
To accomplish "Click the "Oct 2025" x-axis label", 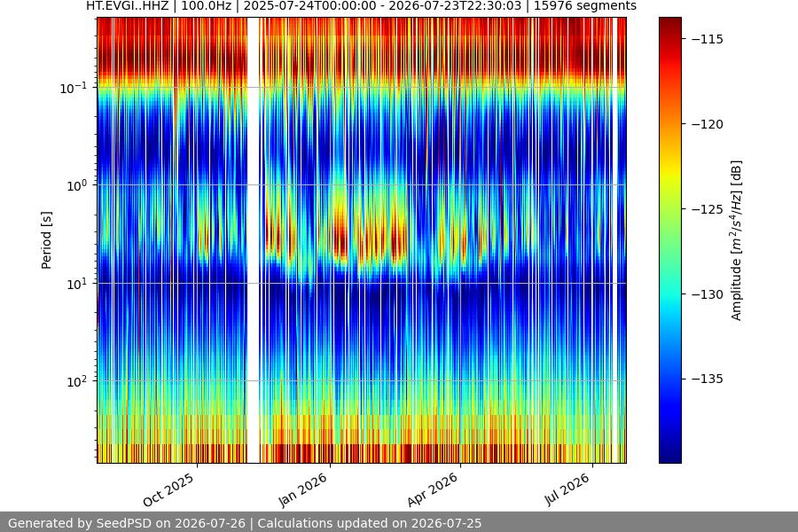I will (168, 489).
